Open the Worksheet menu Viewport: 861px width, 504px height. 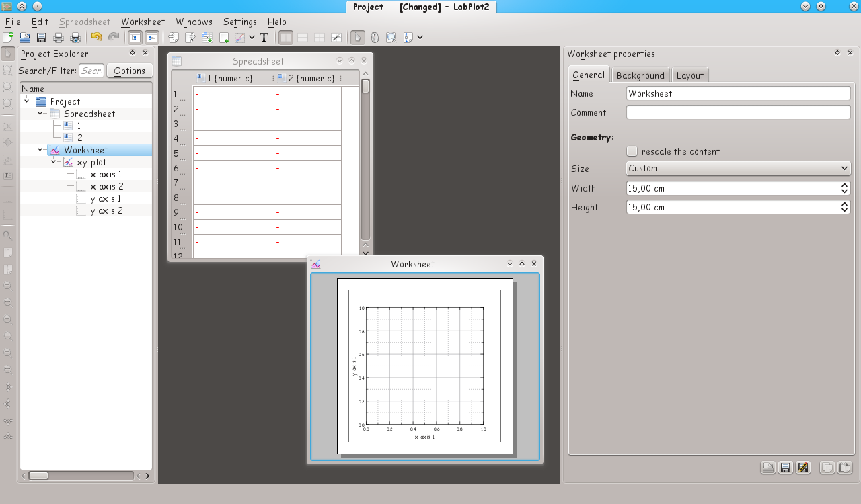point(143,22)
